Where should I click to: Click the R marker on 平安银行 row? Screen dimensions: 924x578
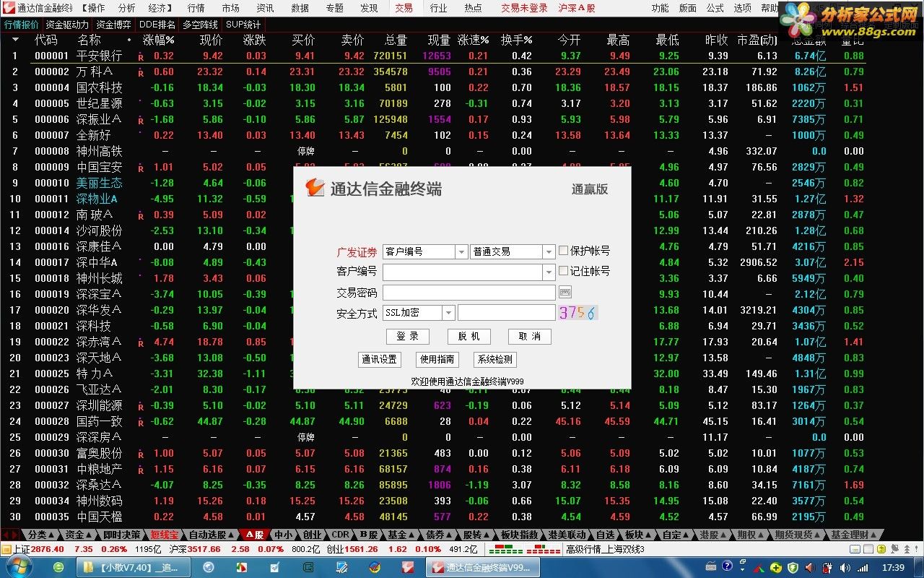(141, 56)
